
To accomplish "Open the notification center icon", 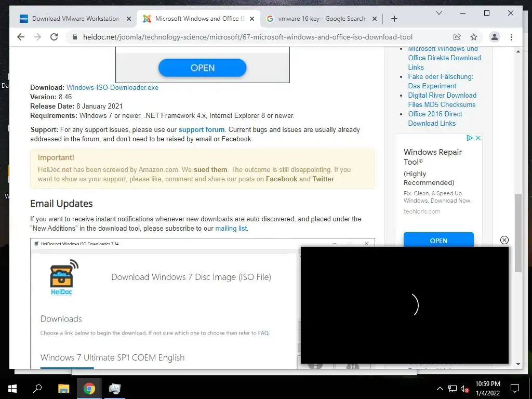I will (515, 389).
